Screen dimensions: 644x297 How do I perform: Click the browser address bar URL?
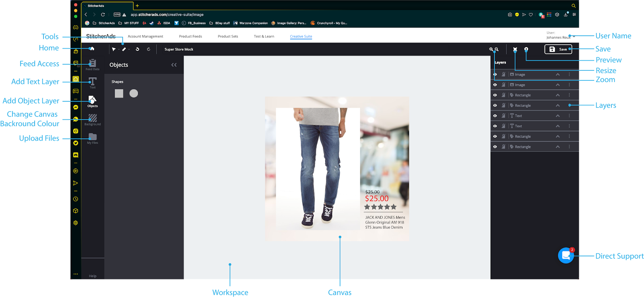tap(167, 14)
